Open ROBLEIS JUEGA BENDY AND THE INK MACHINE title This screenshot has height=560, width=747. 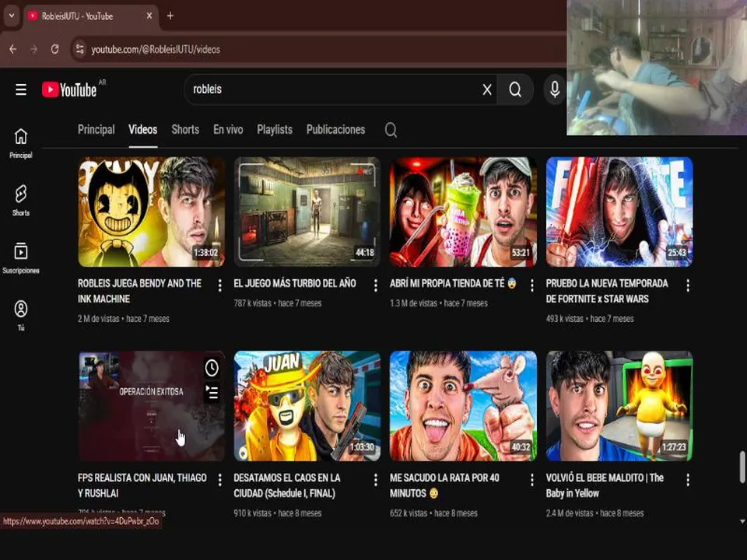point(139,291)
